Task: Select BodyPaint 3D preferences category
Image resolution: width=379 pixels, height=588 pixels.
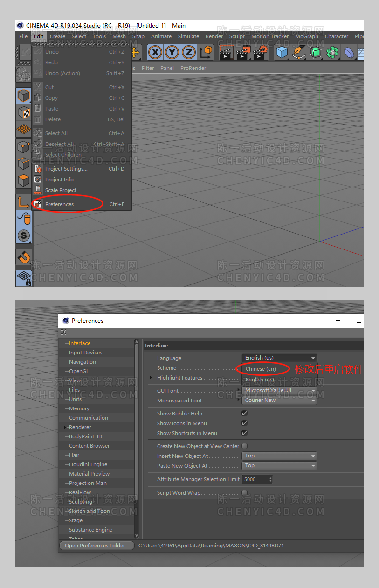Action: pyautogui.click(x=85, y=436)
